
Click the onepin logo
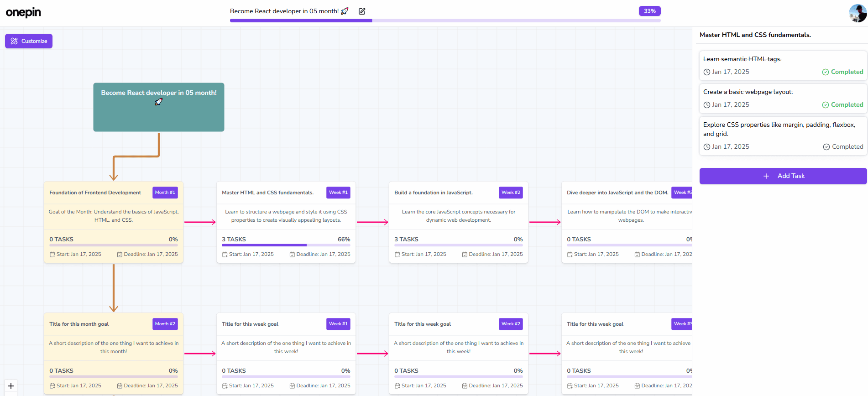(x=23, y=12)
